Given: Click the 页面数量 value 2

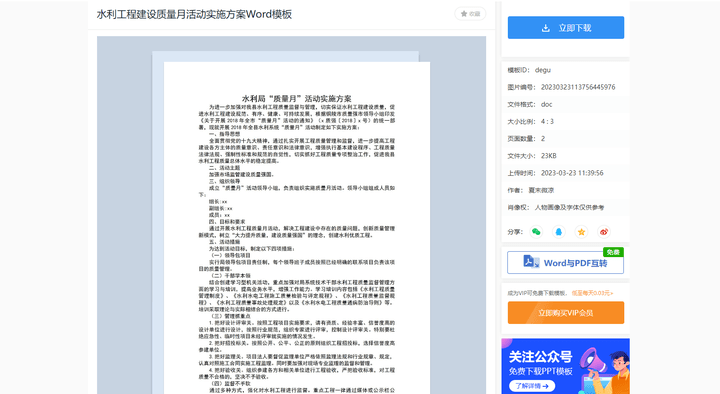Looking at the screenshot, I should tap(543, 139).
